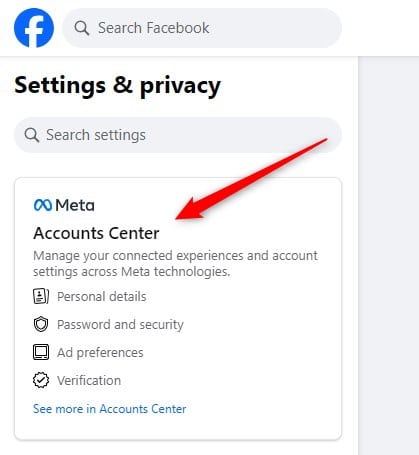Click the Accounts Center description text
The height and width of the screenshot is (455, 419).
coord(175,264)
